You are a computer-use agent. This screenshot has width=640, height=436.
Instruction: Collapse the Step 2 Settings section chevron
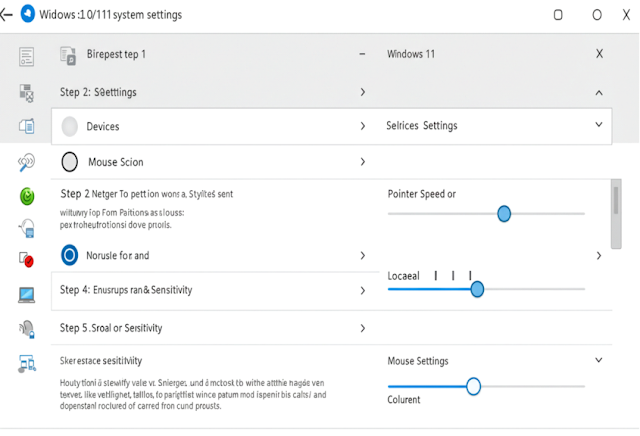tap(599, 93)
